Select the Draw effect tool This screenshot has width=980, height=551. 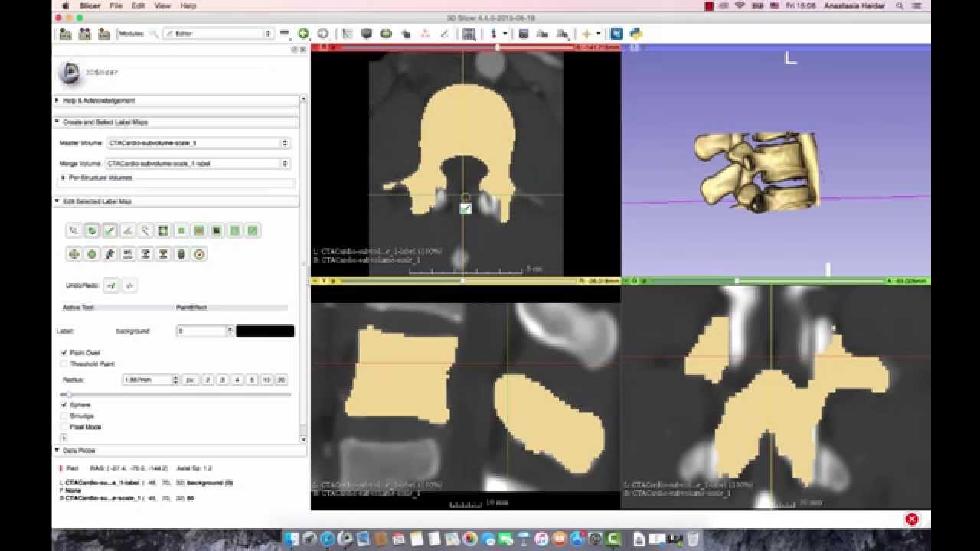point(128,230)
